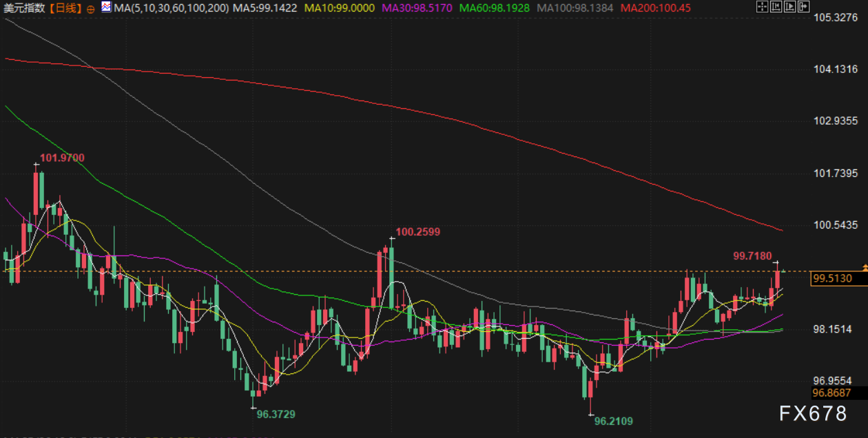Viewport: 868px width, 438px height.
Task: Click the orange double-arrow price marker
Action: coord(865,267)
